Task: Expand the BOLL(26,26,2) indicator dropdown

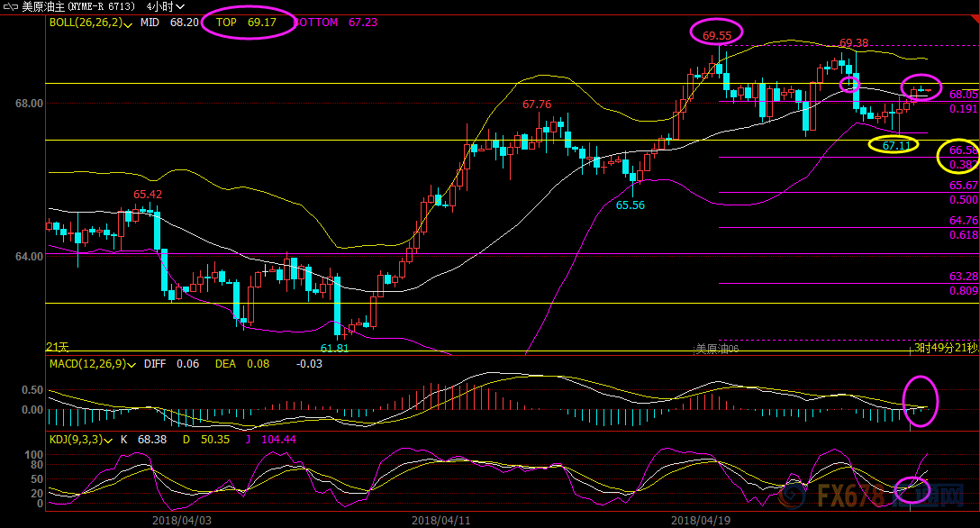Action: [x=130, y=23]
